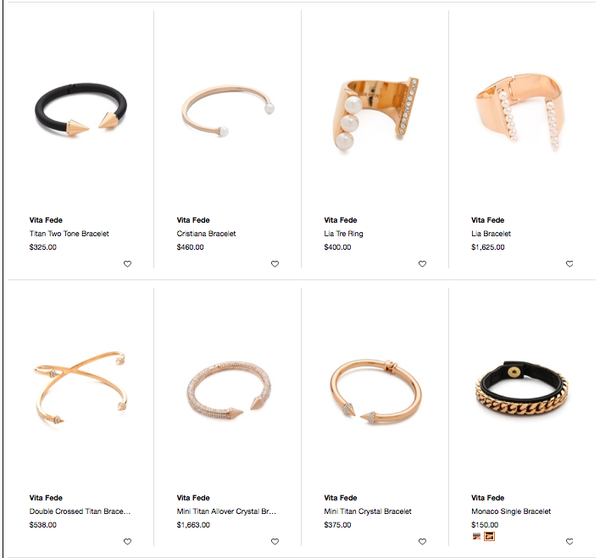Add Lia Tre Ring to wishlist heart
The image size is (600, 558).
[x=422, y=264]
